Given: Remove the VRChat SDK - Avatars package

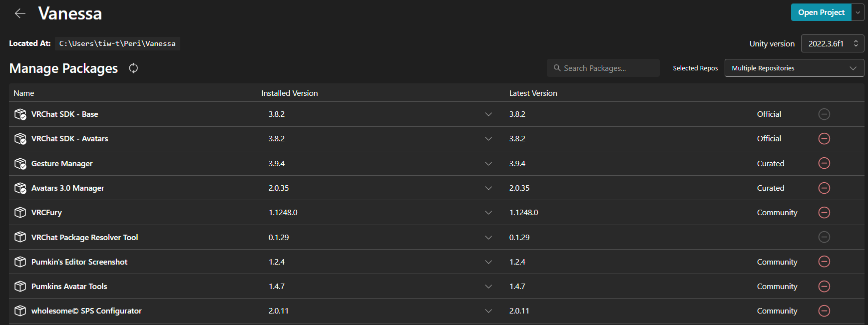Looking at the screenshot, I should point(824,139).
